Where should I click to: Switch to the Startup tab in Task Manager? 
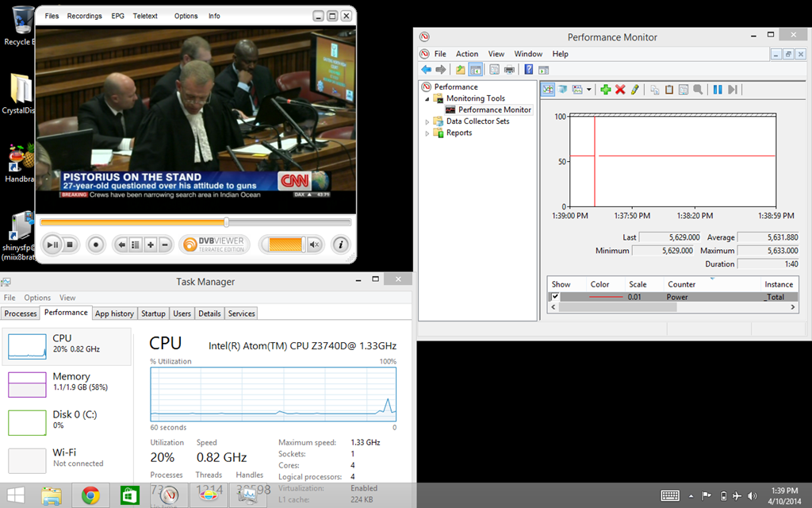coord(153,314)
